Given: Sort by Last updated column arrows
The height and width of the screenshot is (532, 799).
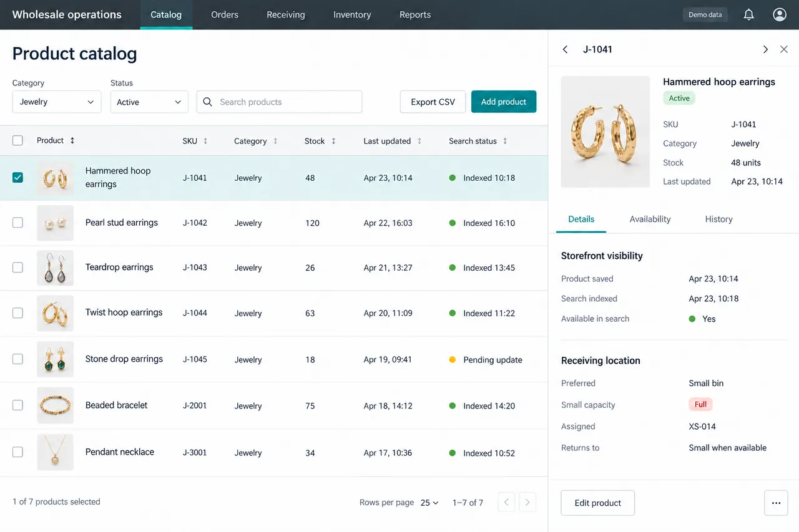Looking at the screenshot, I should pos(419,141).
